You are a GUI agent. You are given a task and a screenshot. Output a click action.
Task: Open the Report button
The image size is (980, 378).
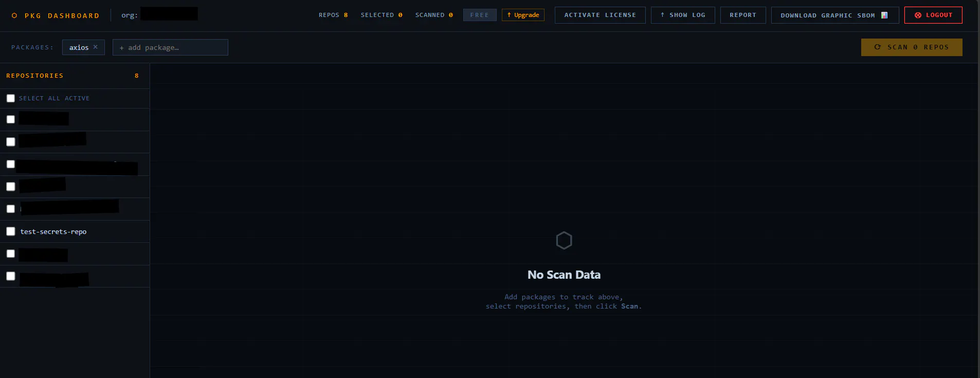coord(743,15)
